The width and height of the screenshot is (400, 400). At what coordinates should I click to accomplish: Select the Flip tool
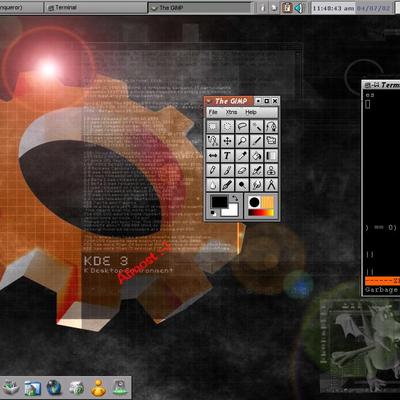coord(213,156)
